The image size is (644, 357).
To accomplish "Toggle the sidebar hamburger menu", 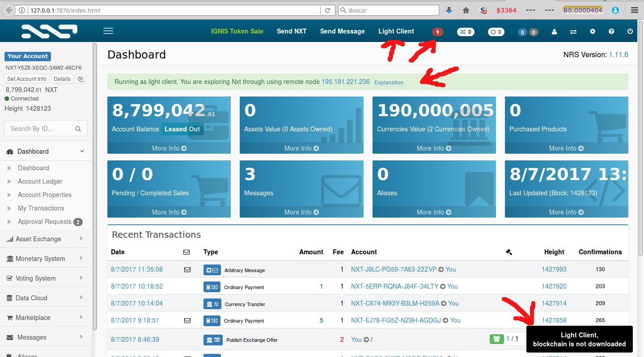I will [x=108, y=31].
